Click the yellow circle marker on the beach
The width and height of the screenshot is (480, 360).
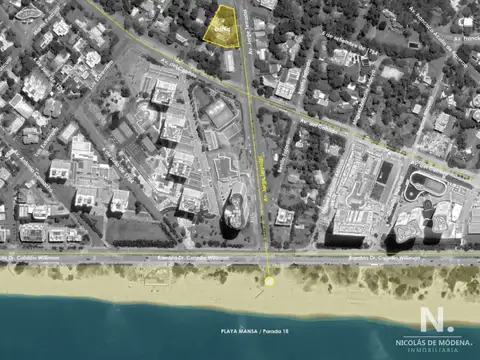[269, 282]
